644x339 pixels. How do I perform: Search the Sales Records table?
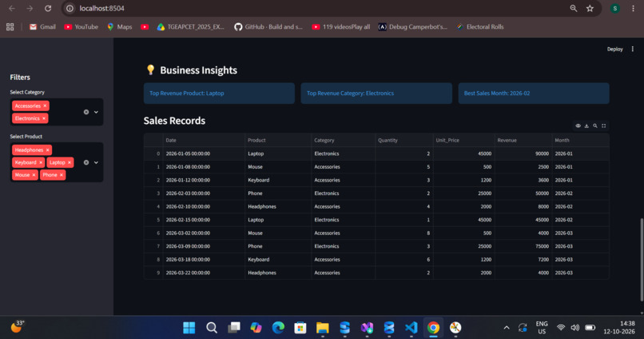tap(595, 126)
